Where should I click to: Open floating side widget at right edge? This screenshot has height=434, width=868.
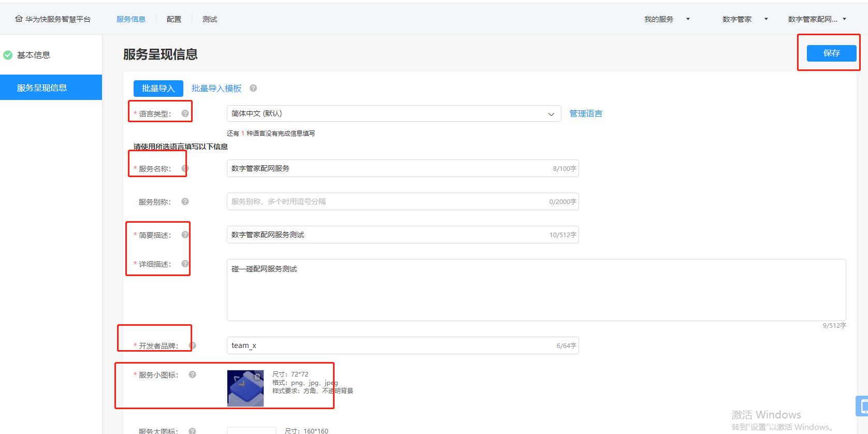click(862, 406)
